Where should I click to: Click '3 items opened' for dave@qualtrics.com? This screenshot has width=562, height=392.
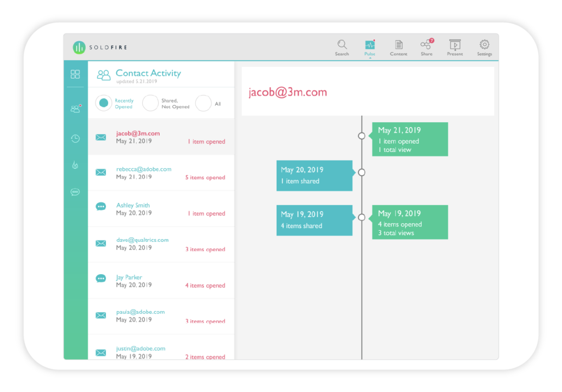click(205, 249)
